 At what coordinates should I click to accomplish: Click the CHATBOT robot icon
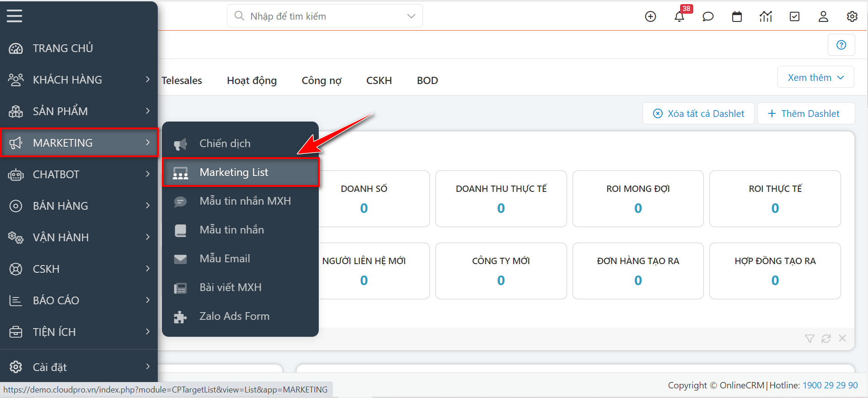tap(16, 175)
